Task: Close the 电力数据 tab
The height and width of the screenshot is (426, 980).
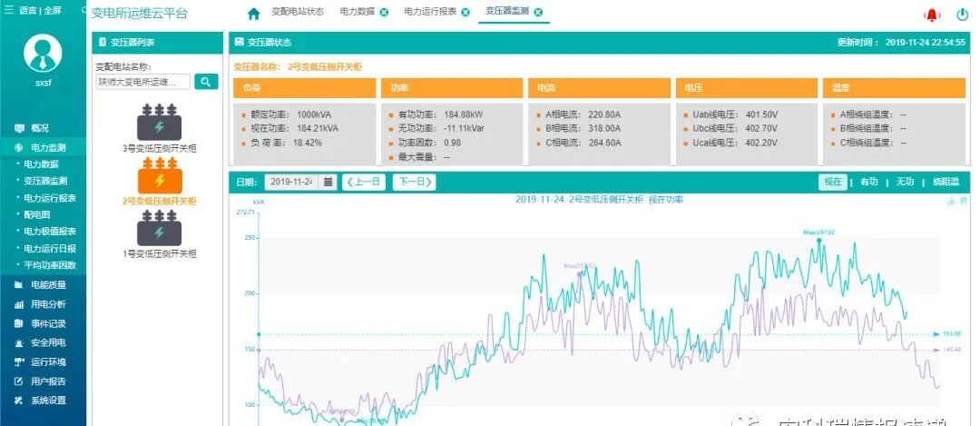Action: pyautogui.click(x=384, y=12)
